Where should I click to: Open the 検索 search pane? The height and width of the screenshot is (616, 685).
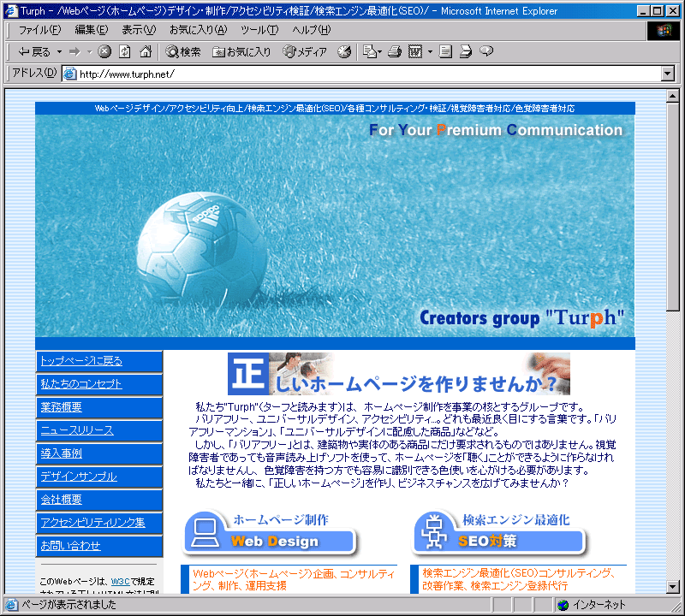tap(183, 52)
